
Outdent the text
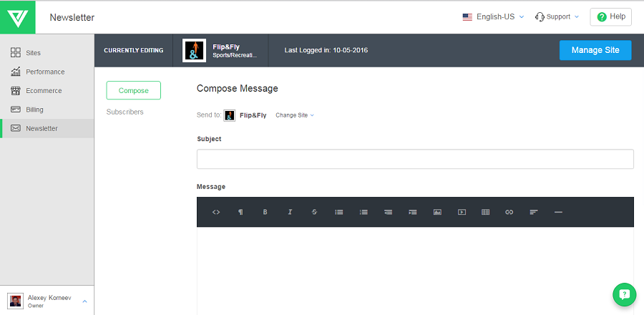click(x=388, y=212)
